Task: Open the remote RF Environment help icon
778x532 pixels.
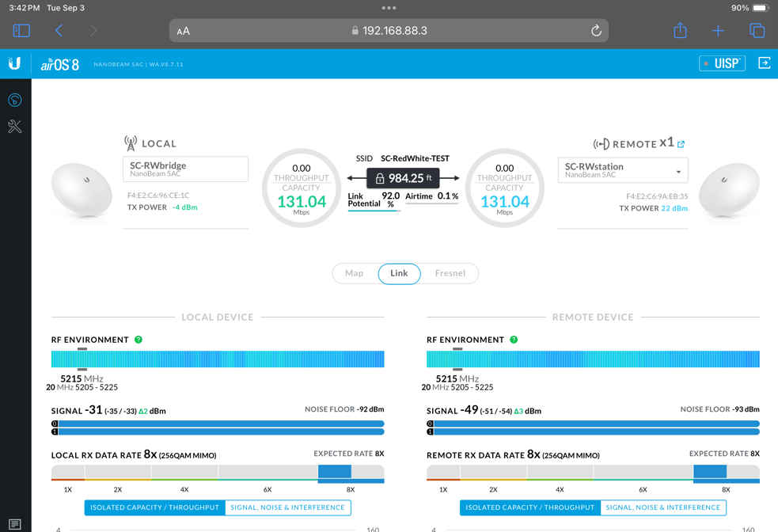Action: [x=514, y=339]
